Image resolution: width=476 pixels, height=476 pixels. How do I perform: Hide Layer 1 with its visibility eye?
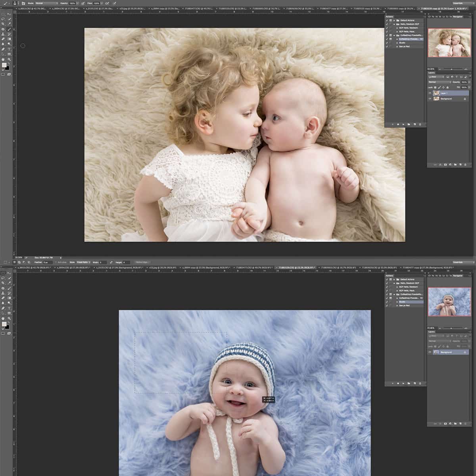(430, 93)
